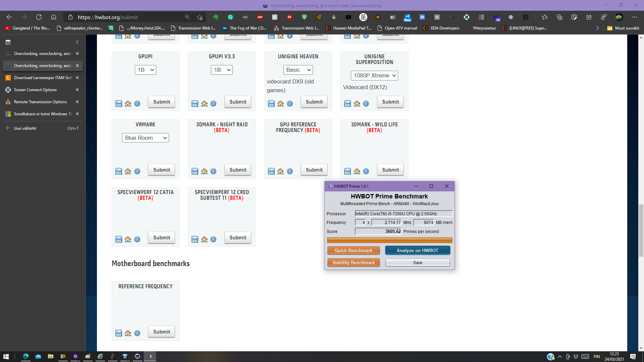Click the info icon in the 3DMark Night Raid card

213,171
